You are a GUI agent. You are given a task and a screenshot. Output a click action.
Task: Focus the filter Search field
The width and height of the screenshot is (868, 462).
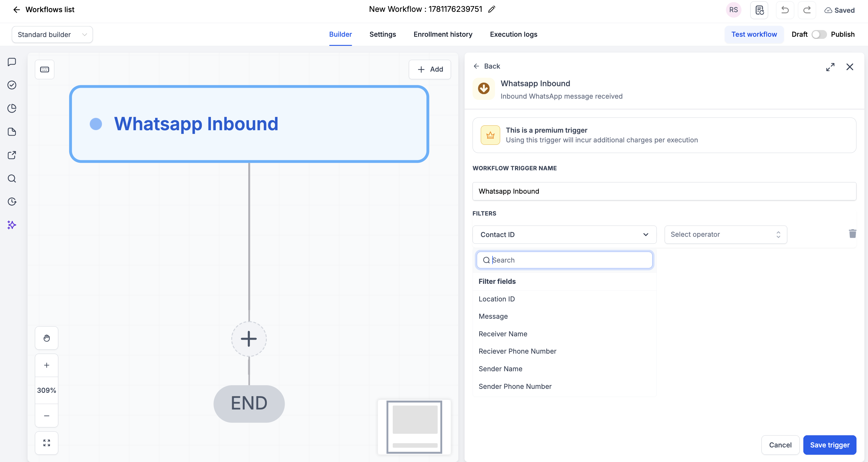565,260
